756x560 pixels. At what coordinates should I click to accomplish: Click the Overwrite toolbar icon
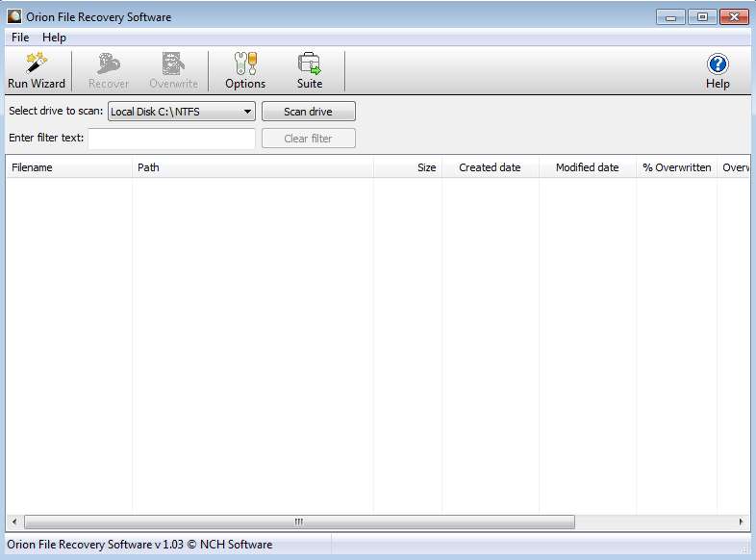point(173,71)
